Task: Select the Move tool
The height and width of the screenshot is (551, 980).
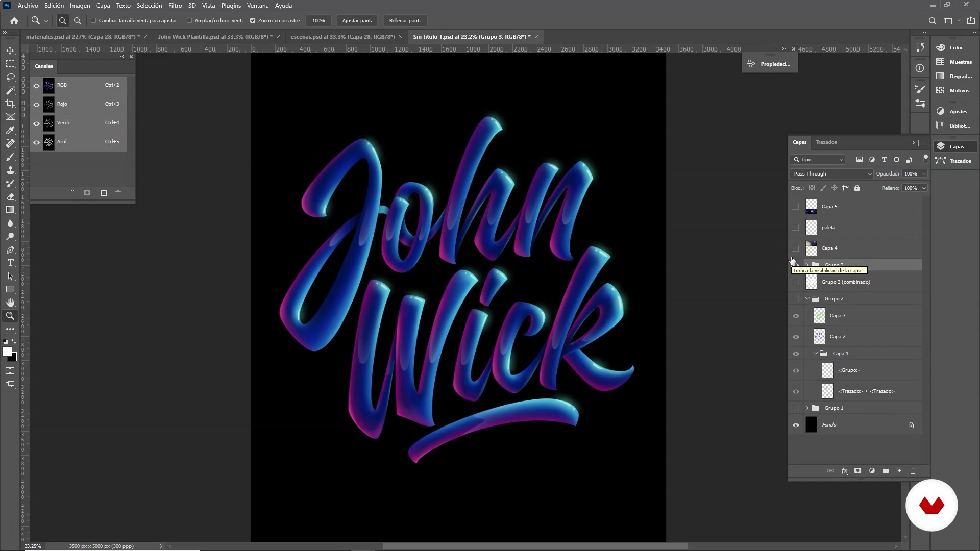Action: click(x=10, y=51)
